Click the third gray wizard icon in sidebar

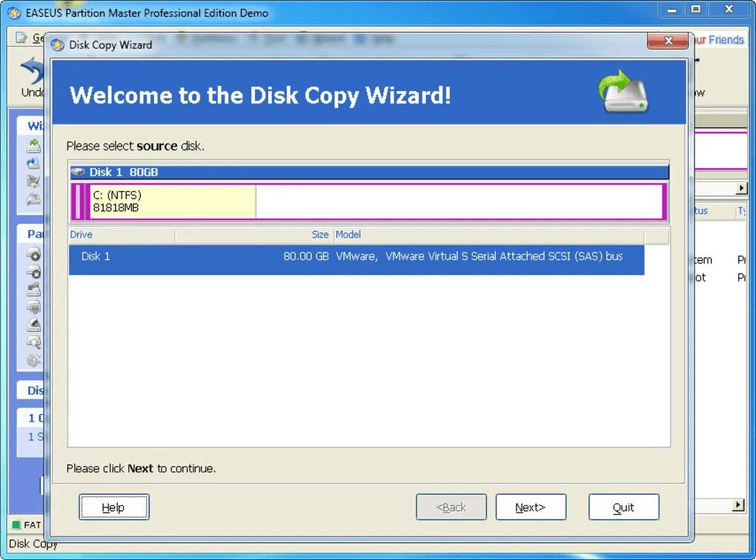[x=34, y=181]
